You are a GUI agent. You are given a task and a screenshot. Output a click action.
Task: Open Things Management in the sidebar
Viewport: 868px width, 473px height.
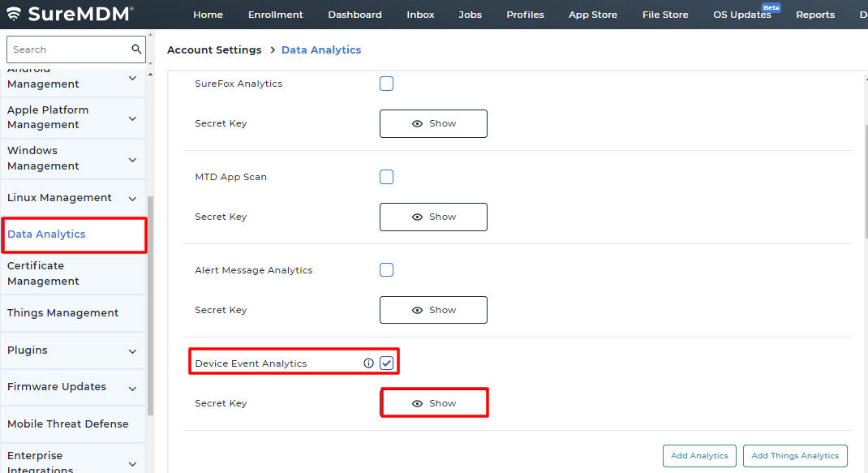[73, 313]
